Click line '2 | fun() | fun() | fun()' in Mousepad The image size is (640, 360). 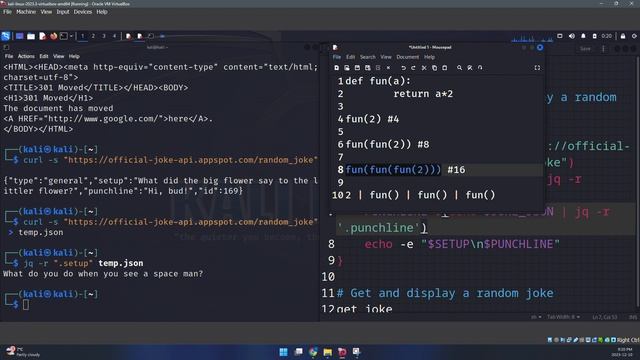point(420,195)
